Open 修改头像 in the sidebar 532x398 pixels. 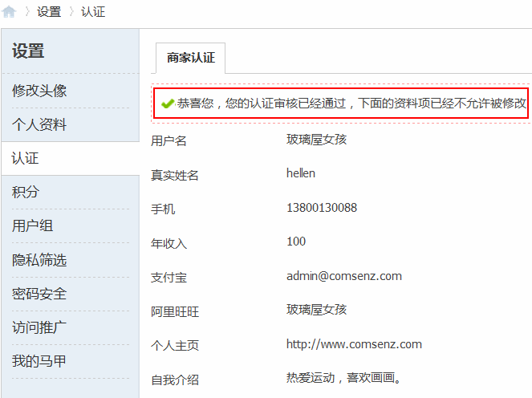(39, 91)
